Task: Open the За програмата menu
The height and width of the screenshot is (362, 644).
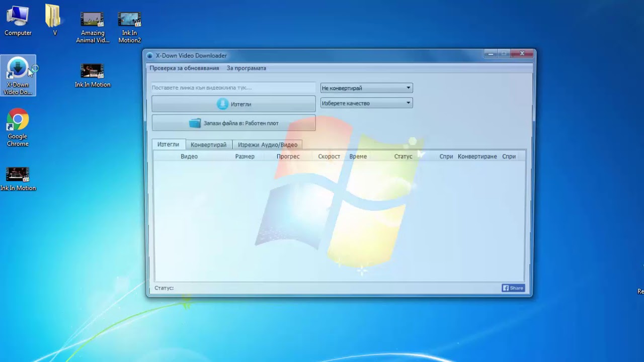Action: coord(246,68)
